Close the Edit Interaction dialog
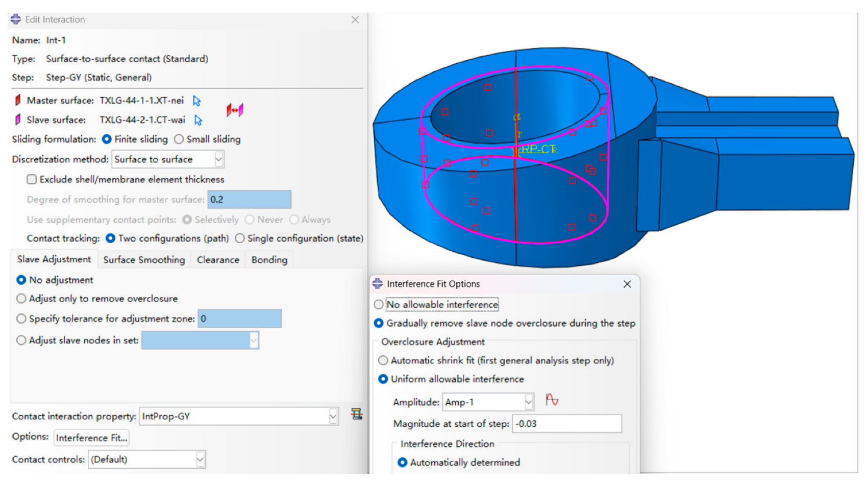Viewport: 868px width, 485px height. point(355,20)
